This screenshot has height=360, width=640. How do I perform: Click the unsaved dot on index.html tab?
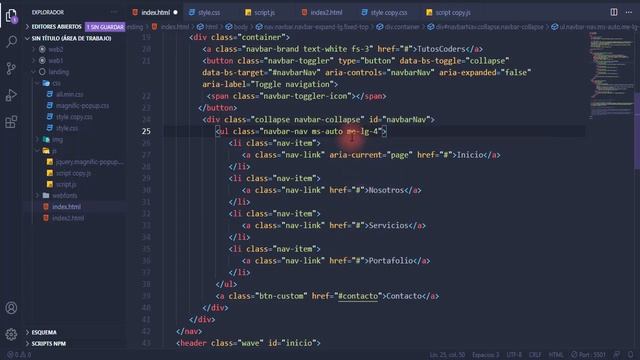[176, 13]
